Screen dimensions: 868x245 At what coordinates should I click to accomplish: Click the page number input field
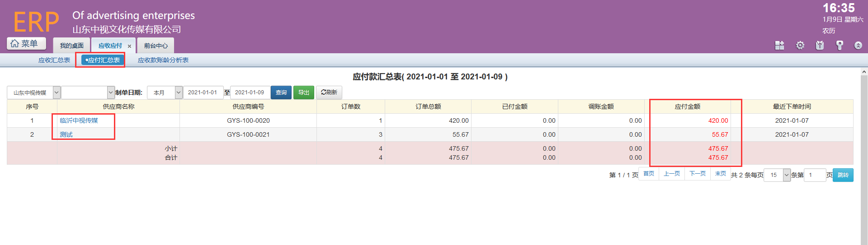point(815,175)
